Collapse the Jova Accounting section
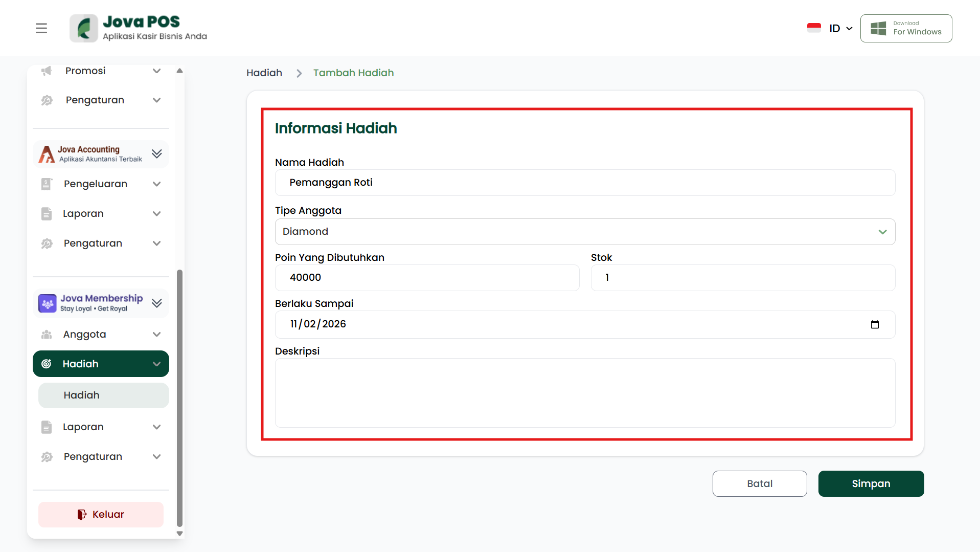Screen dimensions: 980x552 [156, 154]
